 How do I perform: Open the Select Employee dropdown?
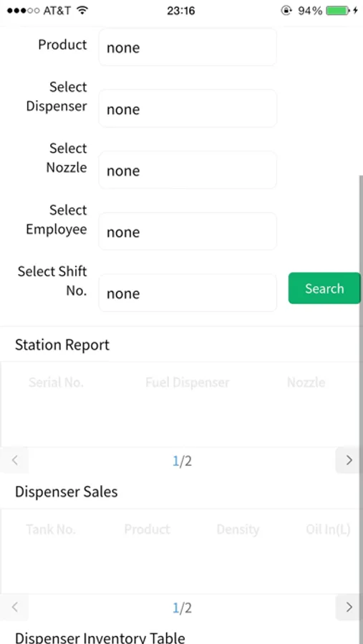click(188, 231)
